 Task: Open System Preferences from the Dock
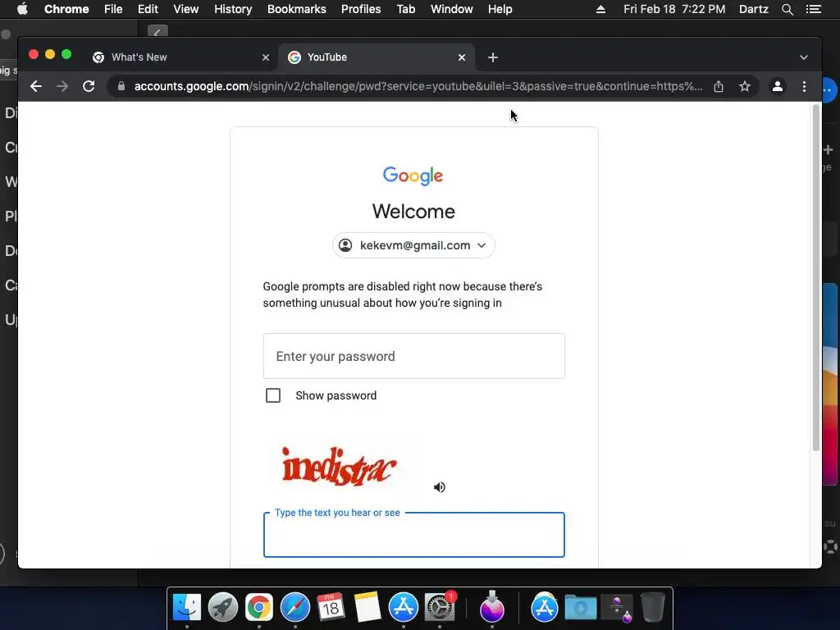pos(440,608)
